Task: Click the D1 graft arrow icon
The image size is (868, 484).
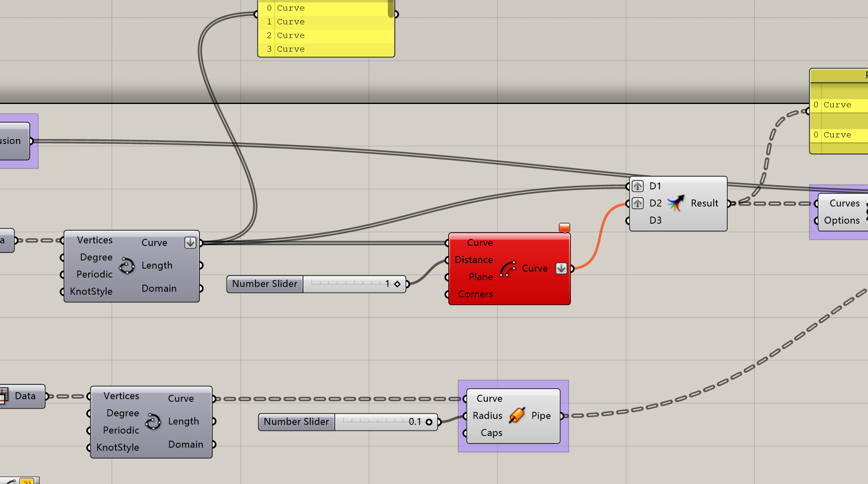Action: (638, 186)
